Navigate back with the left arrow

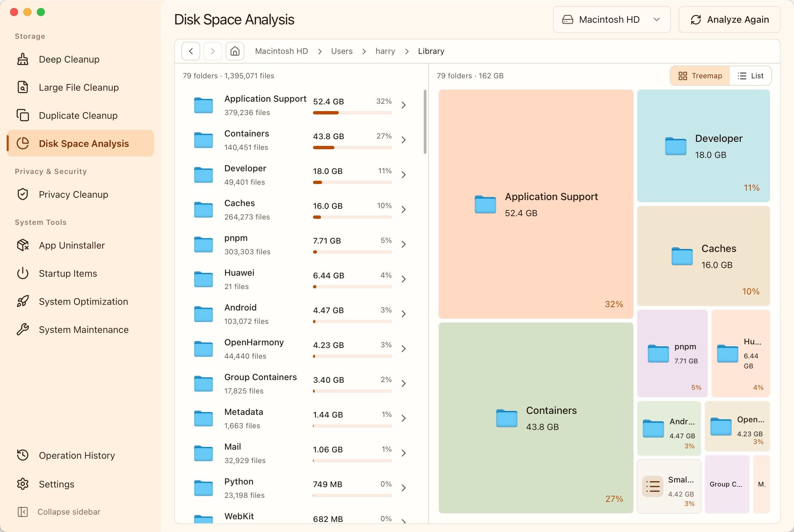(x=191, y=51)
